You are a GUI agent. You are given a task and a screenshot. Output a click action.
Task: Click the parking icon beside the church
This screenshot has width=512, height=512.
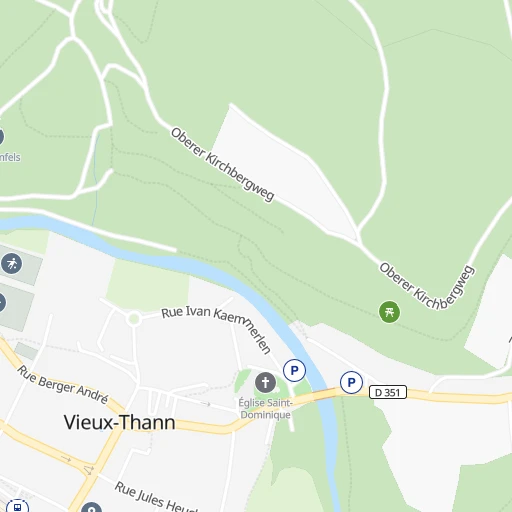click(294, 370)
